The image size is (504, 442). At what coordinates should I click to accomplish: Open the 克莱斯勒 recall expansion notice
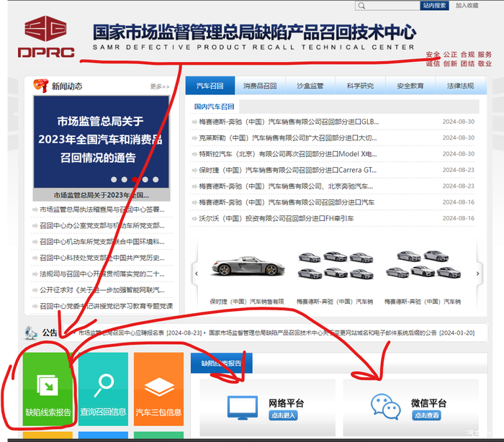(288, 138)
